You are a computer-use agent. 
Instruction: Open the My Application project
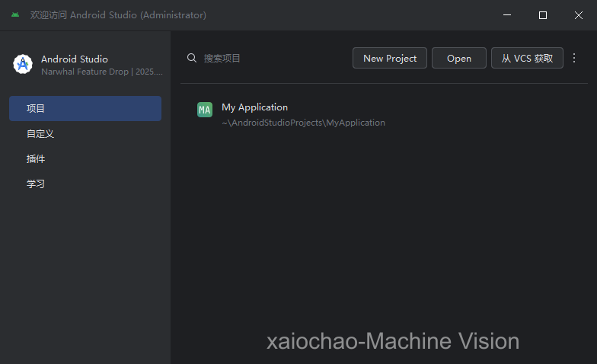384,114
